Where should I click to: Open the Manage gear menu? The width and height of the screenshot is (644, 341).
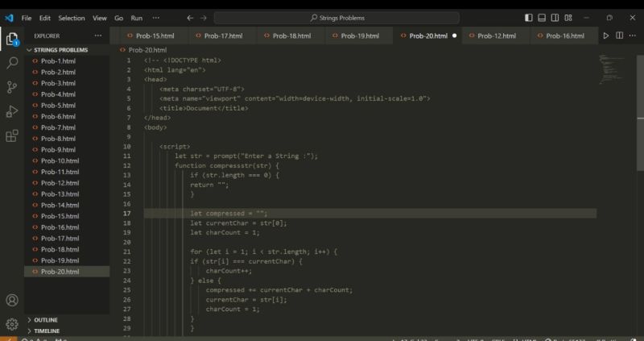coord(12,324)
